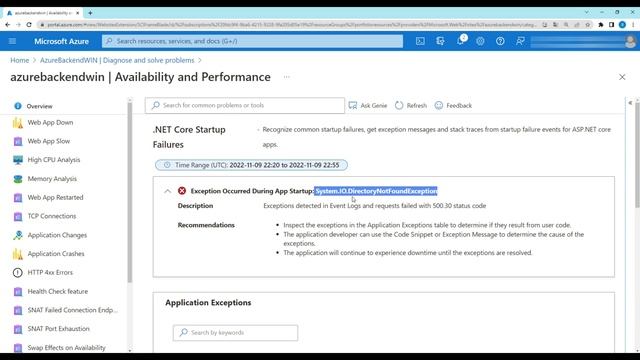Open the Azure portal hamburger menu
The image size is (640, 360).
12,41
